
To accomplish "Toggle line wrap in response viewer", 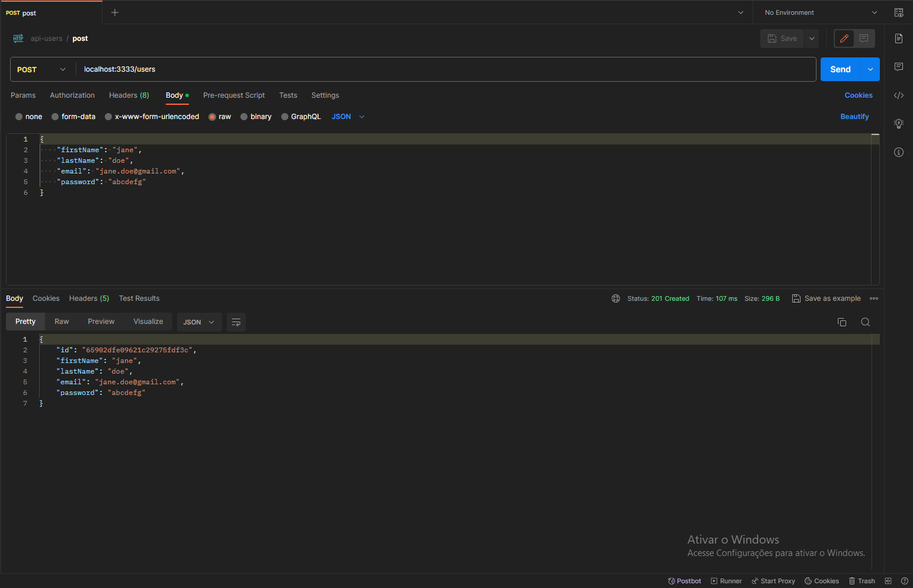I will [x=236, y=322].
